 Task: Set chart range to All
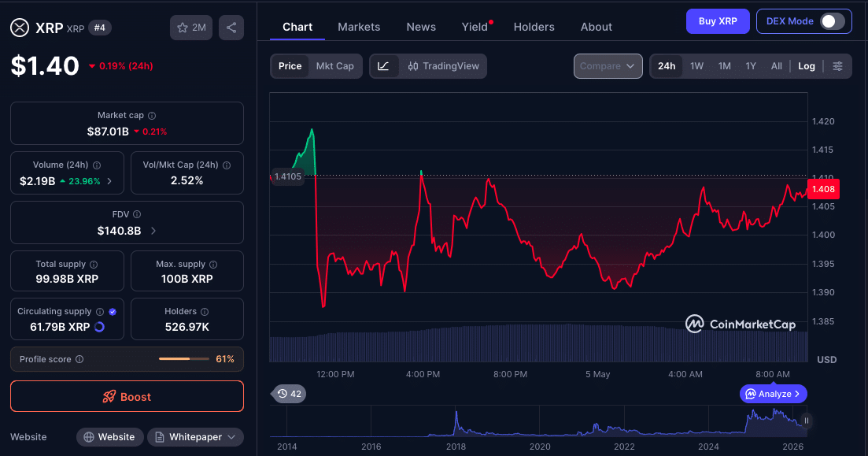777,66
